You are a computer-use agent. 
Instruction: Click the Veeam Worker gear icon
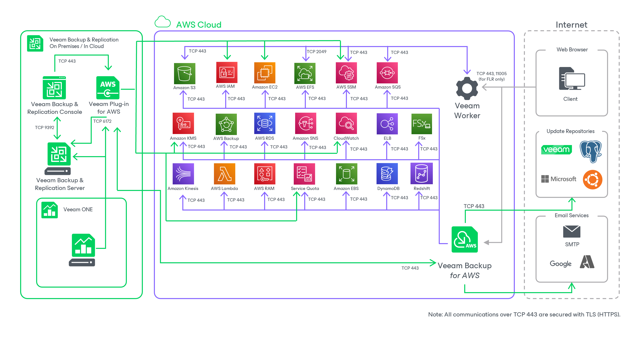[467, 89]
